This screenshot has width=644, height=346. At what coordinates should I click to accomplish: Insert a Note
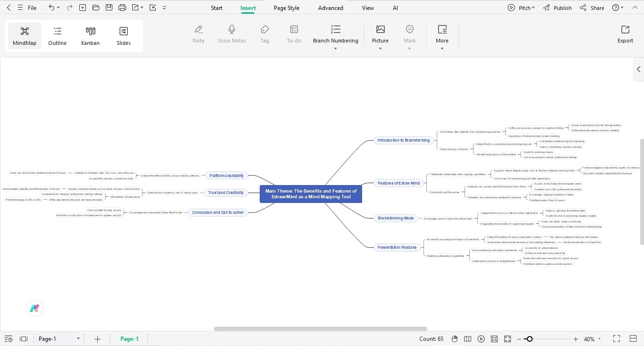(x=199, y=34)
